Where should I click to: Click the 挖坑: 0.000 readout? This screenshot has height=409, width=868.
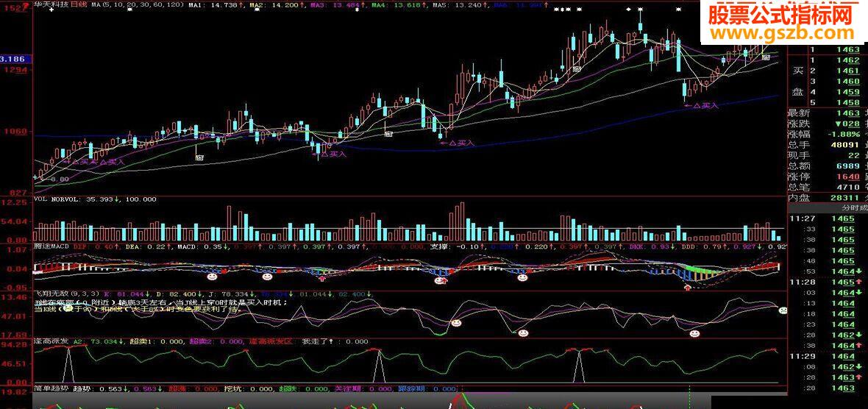coord(247,388)
